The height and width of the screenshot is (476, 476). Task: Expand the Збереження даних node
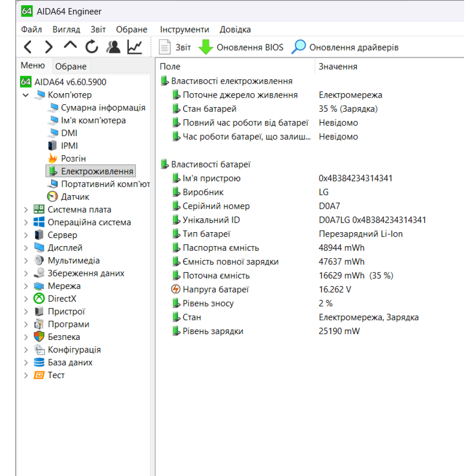[26, 273]
